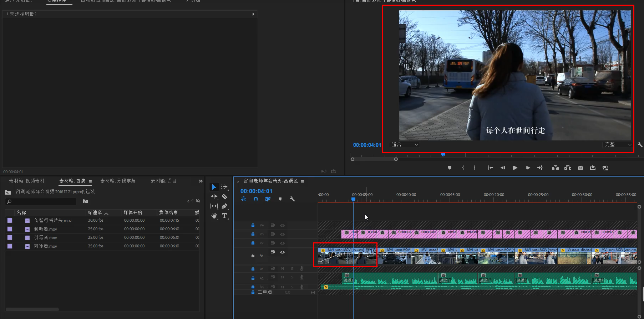Toggle lock on track V3
644x319 pixels.
pos(253,234)
